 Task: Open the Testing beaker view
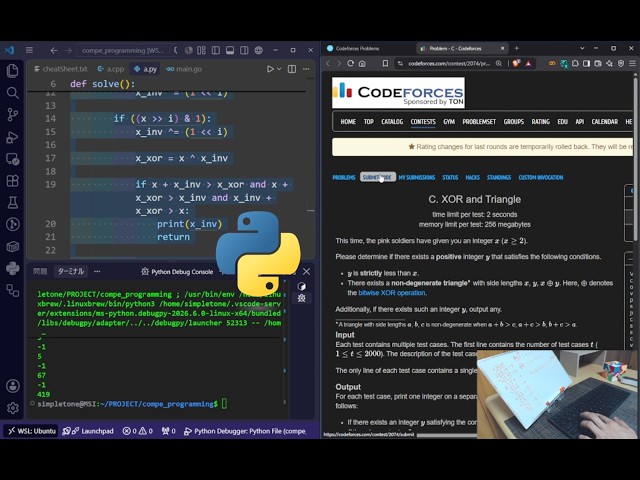click(13, 202)
